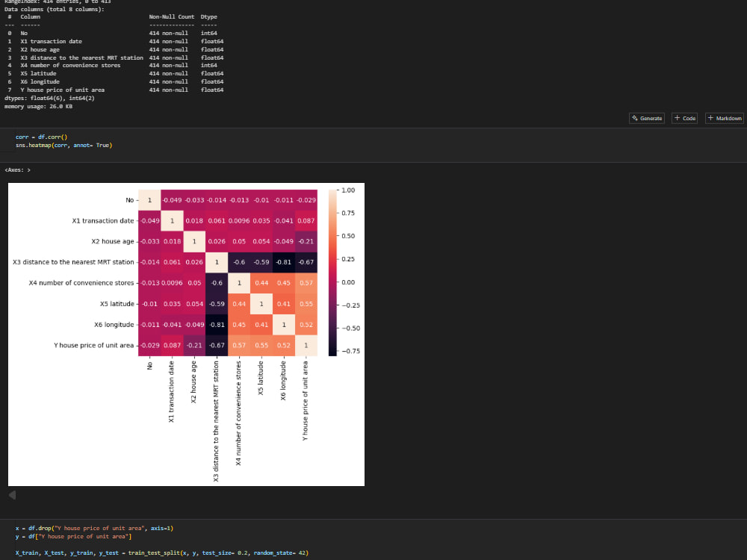Click heatmap cell -0.81 in X6 longitude row
The width and height of the screenshot is (747, 560).
(x=217, y=325)
